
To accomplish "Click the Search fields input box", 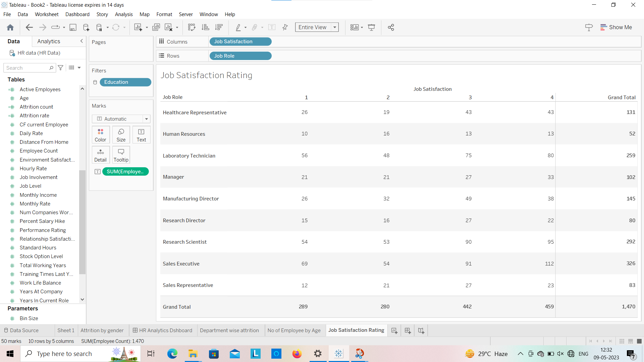I will tap(29, 68).
